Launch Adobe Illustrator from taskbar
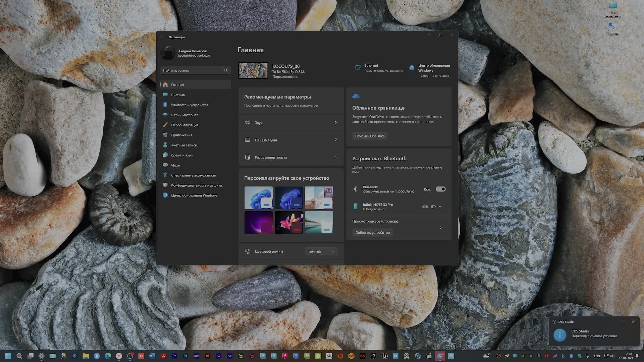 [207, 356]
